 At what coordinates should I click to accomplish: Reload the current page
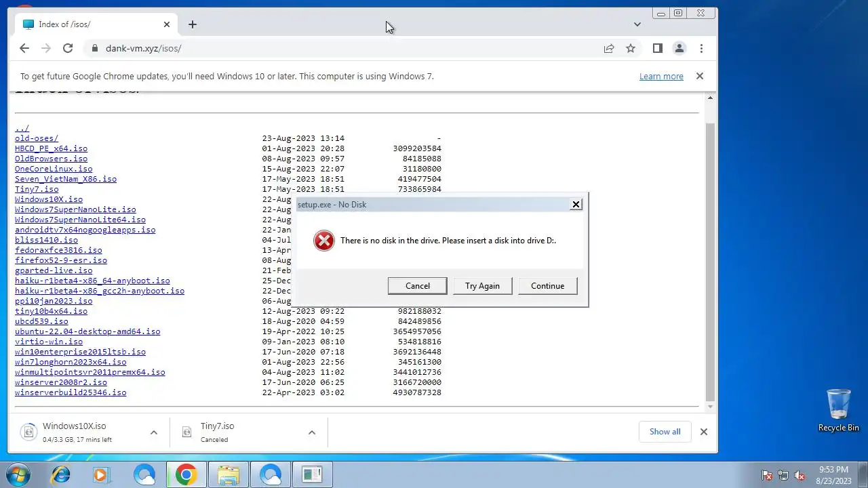68,48
